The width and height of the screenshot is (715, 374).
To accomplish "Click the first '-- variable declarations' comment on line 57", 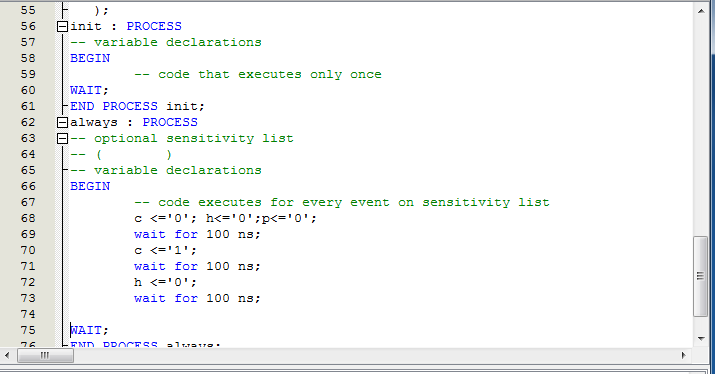I will click(x=166, y=42).
